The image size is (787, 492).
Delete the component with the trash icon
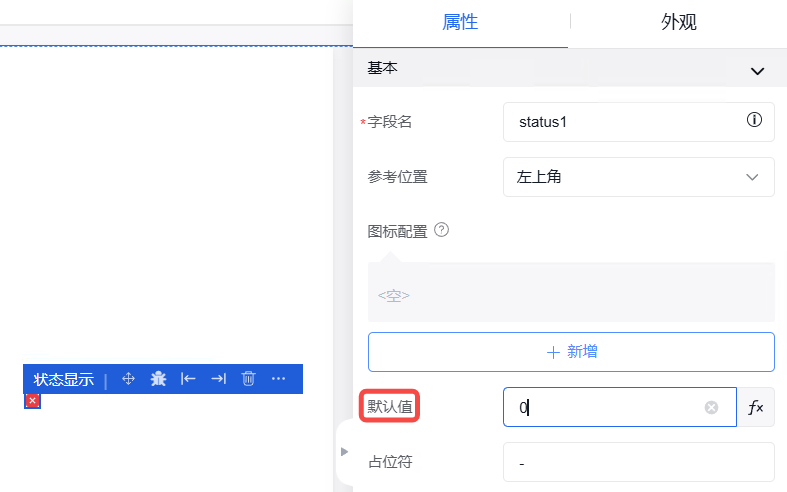pyautogui.click(x=249, y=379)
